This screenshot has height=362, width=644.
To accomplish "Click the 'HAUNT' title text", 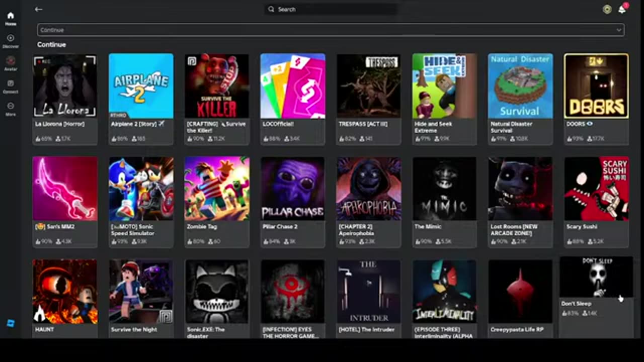I will (x=45, y=330).
